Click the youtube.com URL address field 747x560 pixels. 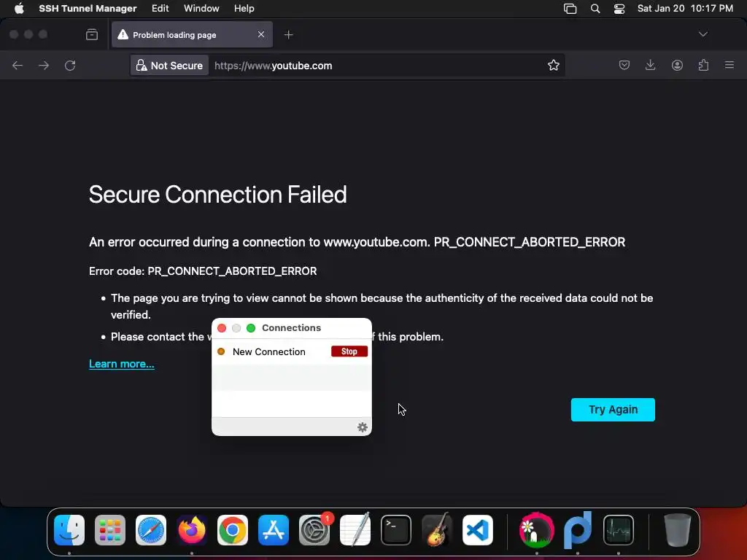point(365,66)
